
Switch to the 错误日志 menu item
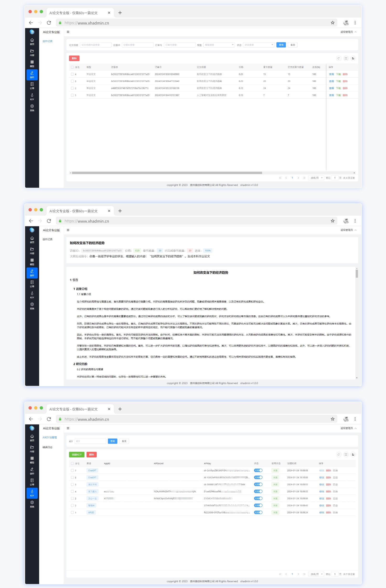pyautogui.click(x=48, y=447)
